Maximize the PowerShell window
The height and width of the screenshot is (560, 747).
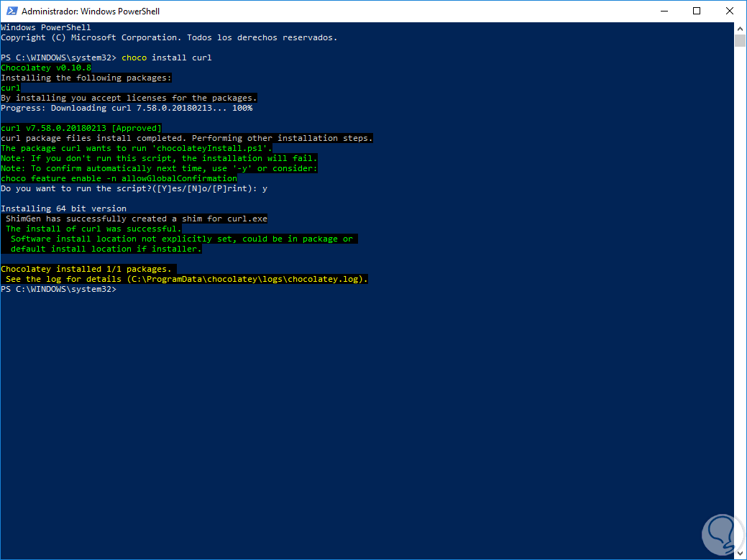pos(697,11)
